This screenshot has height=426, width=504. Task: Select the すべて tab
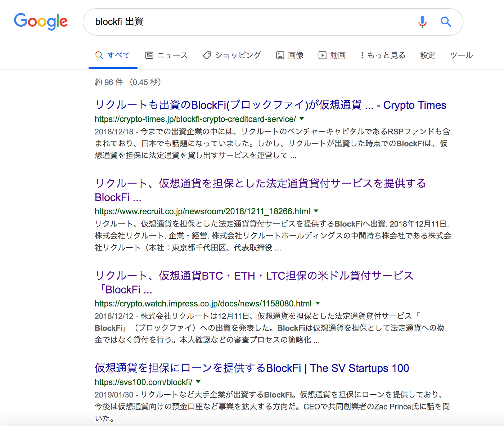[113, 55]
